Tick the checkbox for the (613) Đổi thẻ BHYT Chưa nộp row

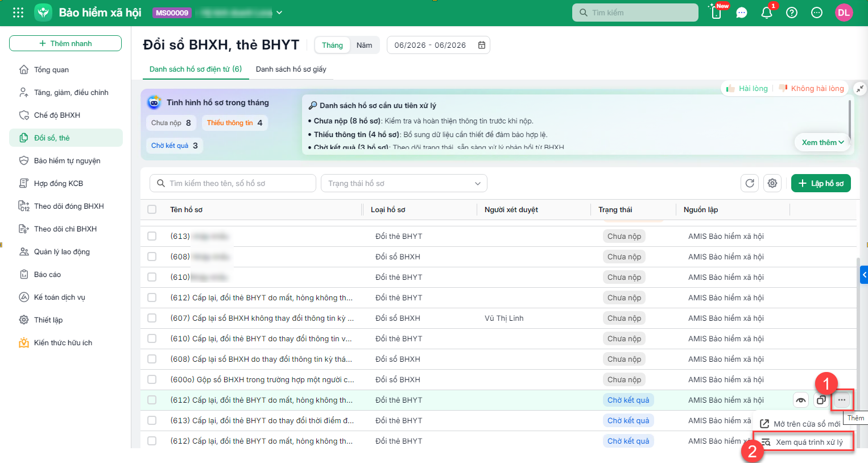pos(152,236)
